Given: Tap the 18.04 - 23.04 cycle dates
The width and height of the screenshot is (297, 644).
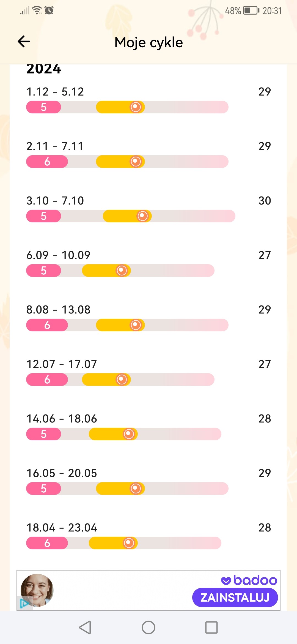Looking at the screenshot, I should tap(62, 528).
